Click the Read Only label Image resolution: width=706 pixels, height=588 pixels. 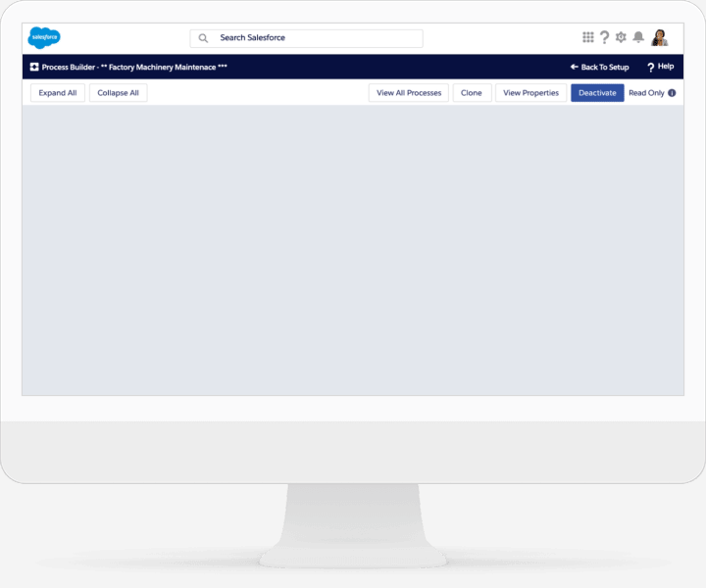[646, 93]
